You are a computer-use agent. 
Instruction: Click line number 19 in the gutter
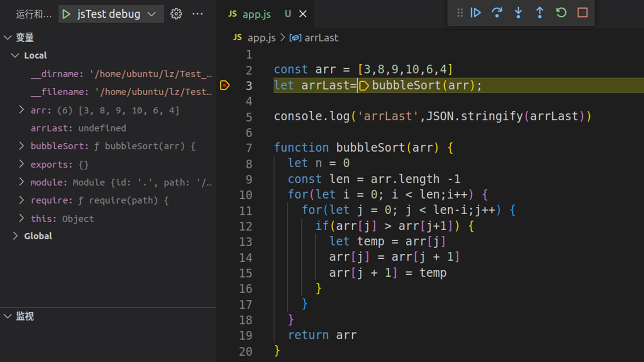tap(246, 335)
